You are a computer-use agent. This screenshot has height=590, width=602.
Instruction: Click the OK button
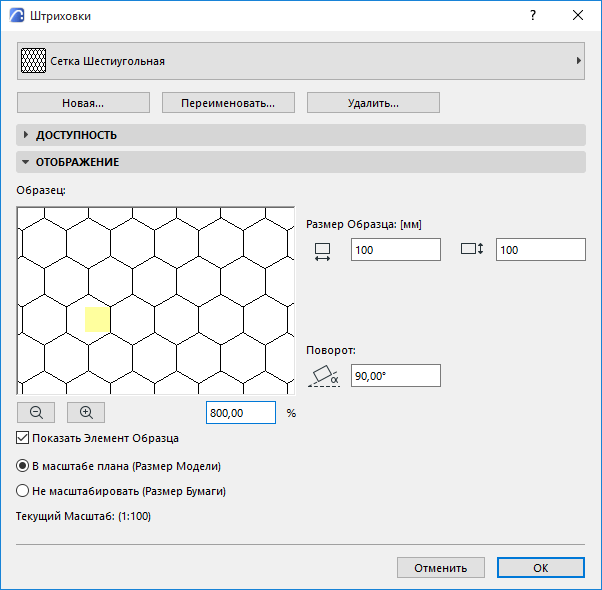(x=541, y=568)
